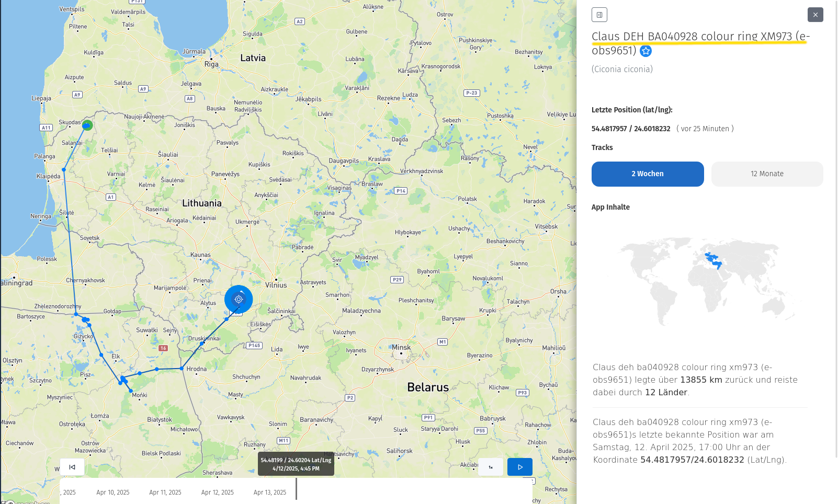Screen dimensions: 838x504
Task: Click the green start marker near Skuodas
Action: (87, 125)
